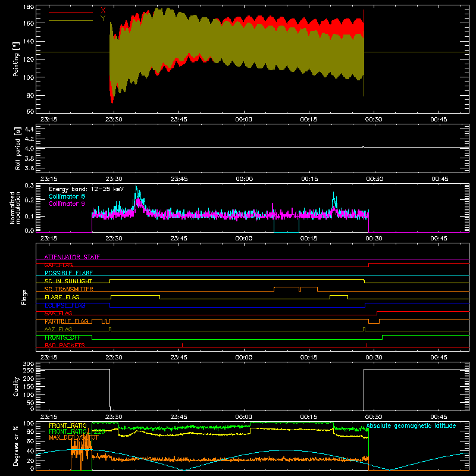This screenshot has width=476, height=476.
Task: Click the 00:15 tick label under Flags plot
Action: point(309,358)
